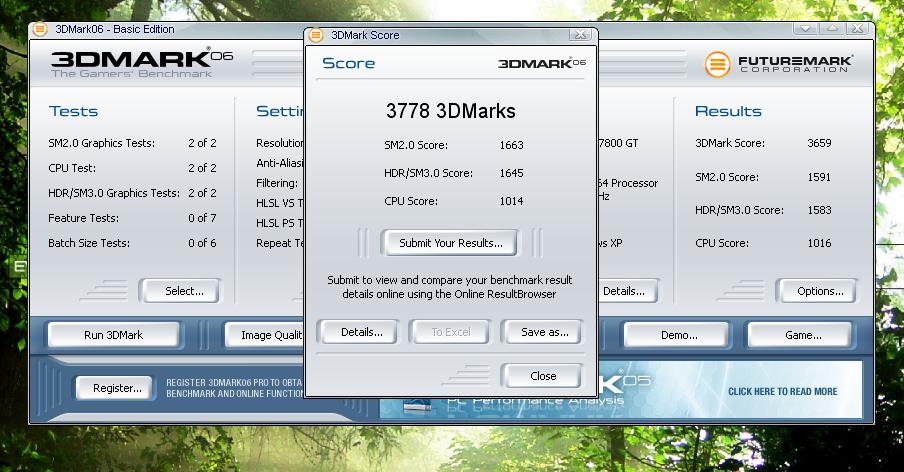The width and height of the screenshot is (904, 472).
Task: Click the 7800 GT graphics card text
Action: coord(619,143)
